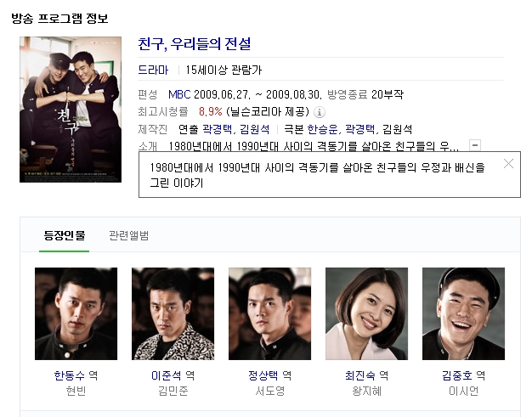Open the 한동수 역 character link
This screenshot has width=532, height=417.
76,375
